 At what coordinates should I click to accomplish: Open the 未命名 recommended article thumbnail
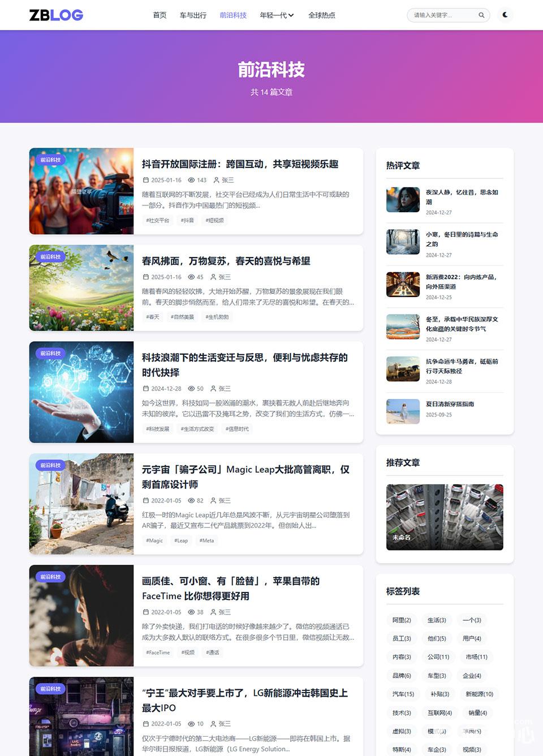pos(444,517)
